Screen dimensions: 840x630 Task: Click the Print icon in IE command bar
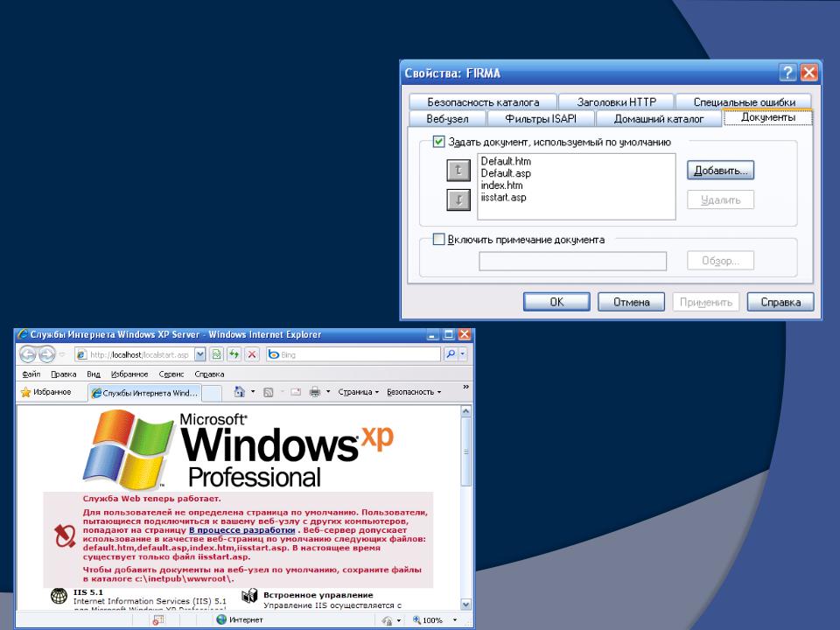[x=314, y=392]
